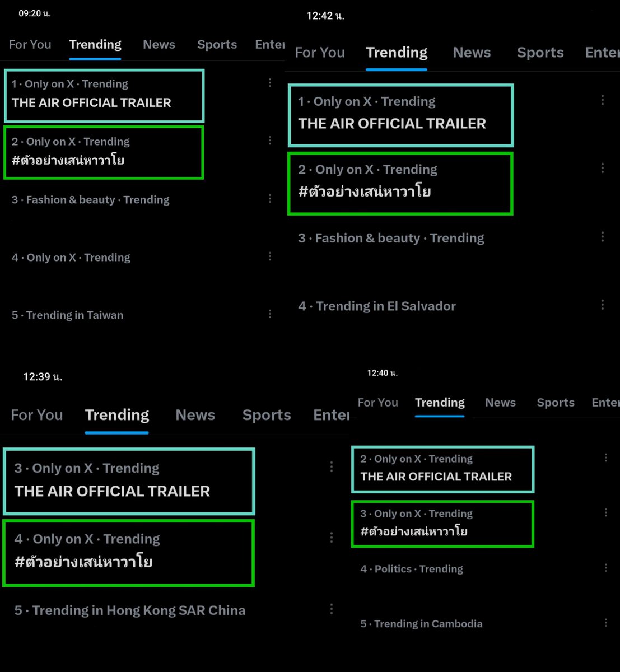620x672 pixels.
Task: Select '5 · Trending in Taiwan' row
Action: point(67,315)
